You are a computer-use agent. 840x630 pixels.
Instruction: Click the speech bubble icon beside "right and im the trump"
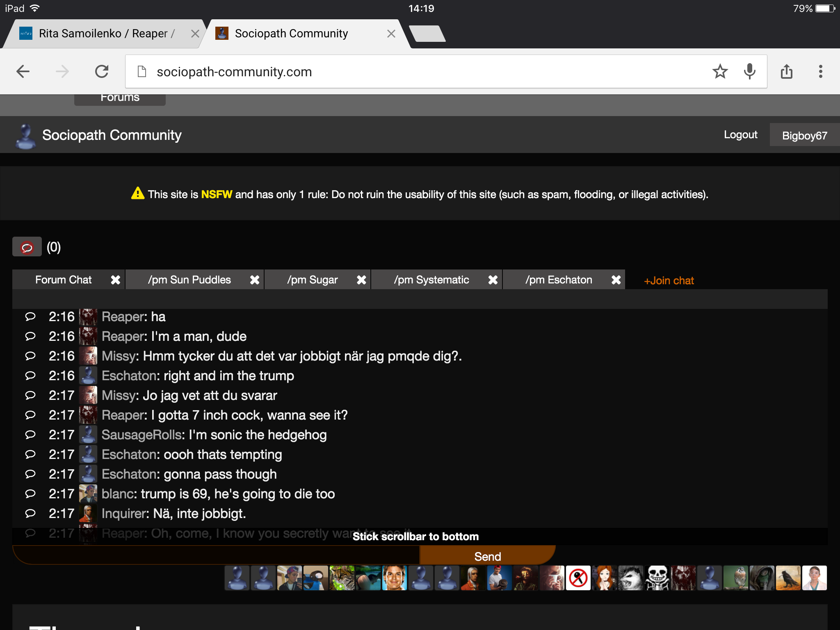[x=30, y=376]
